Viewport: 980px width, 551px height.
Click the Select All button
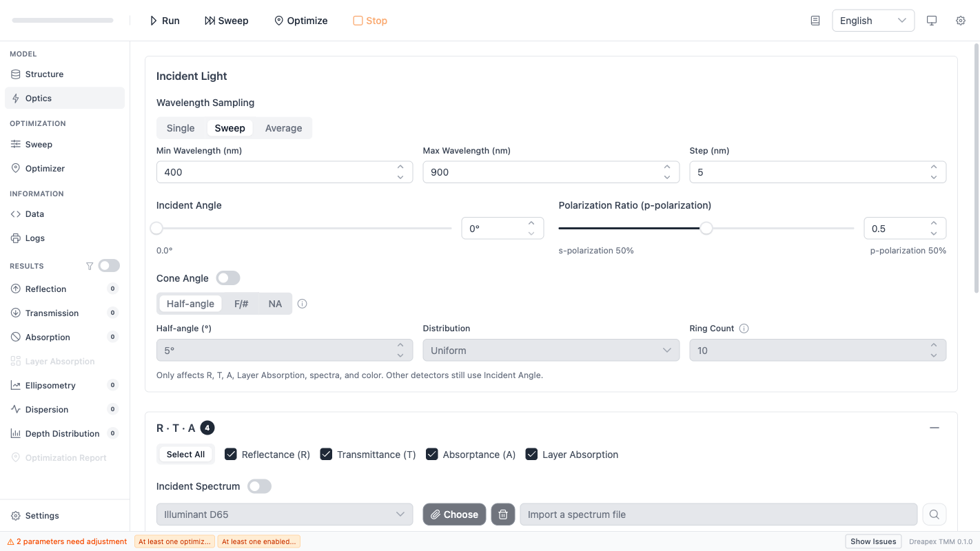point(185,455)
